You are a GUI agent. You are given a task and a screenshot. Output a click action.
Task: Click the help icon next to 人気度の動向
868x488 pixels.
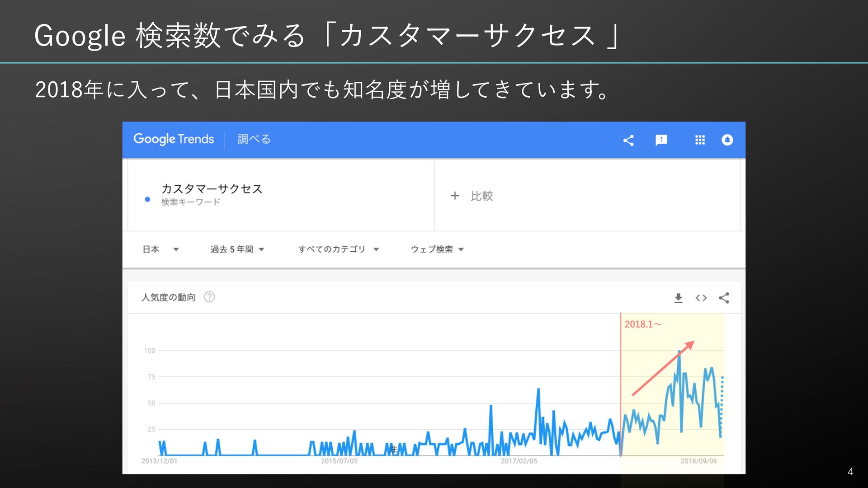pyautogui.click(x=209, y=297)
